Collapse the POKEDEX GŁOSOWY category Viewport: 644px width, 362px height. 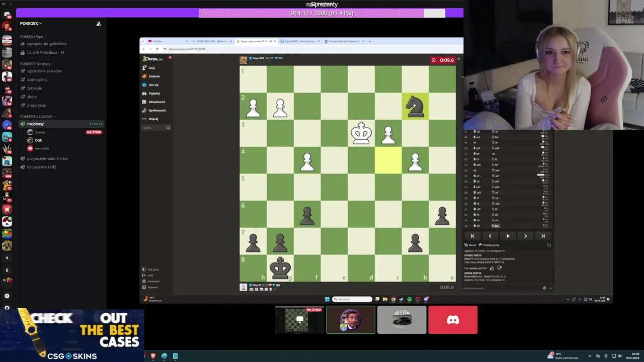(x=38, y=117)
